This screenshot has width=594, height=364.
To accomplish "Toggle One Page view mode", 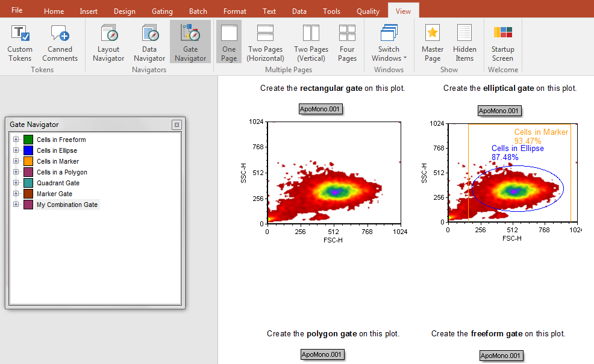I will [229, 43].
